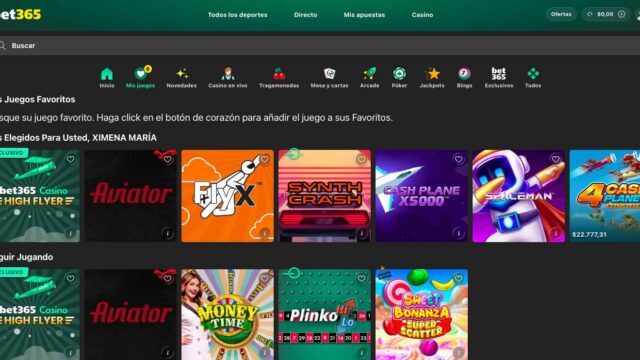640x360 pixels.
Task: Open Mesa y cartas category
Action: (329, 78)
